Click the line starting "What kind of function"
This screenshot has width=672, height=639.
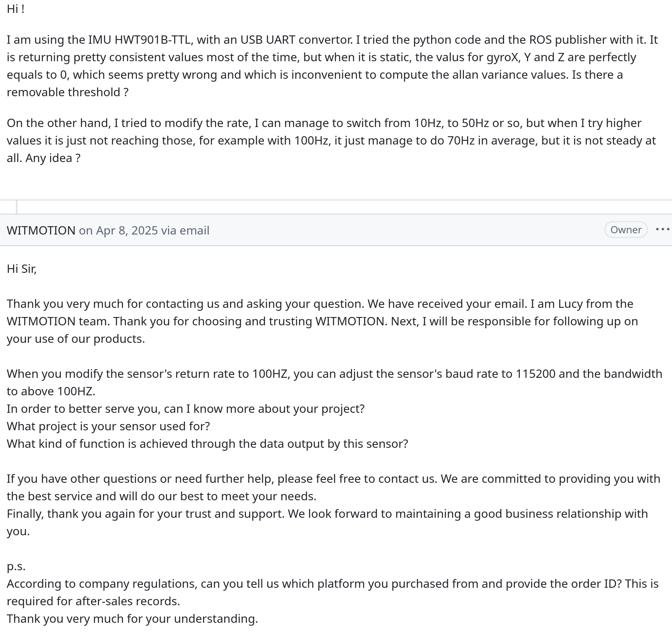(x=207, y=444)
